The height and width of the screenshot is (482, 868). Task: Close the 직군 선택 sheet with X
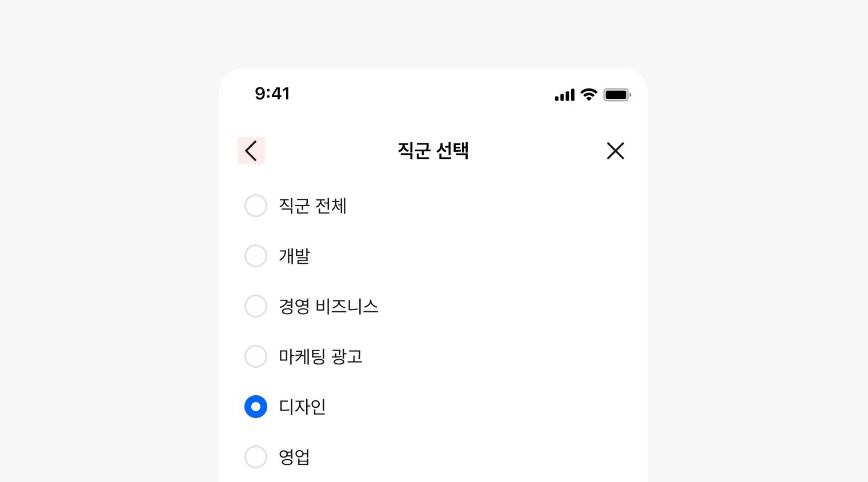[x=616, y=151]
